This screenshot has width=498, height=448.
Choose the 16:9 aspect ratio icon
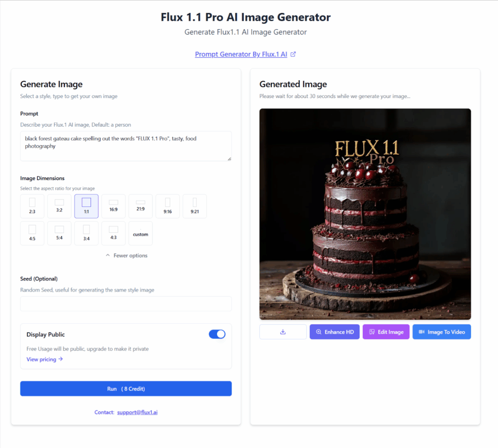pos(113,206)
